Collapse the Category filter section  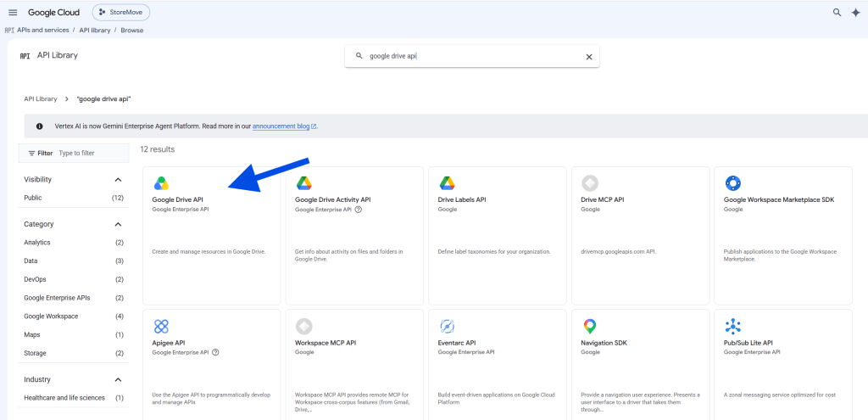(x=117, y=224)
